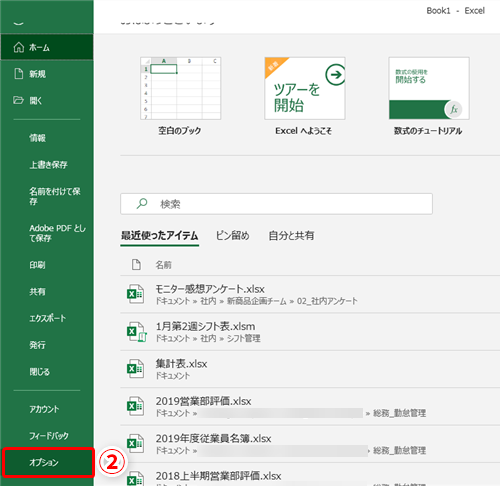The image size is (500, 486).
Task: Click the fx icon on formula tutorial
Action: pyautogui.click(x=454, y=109)
